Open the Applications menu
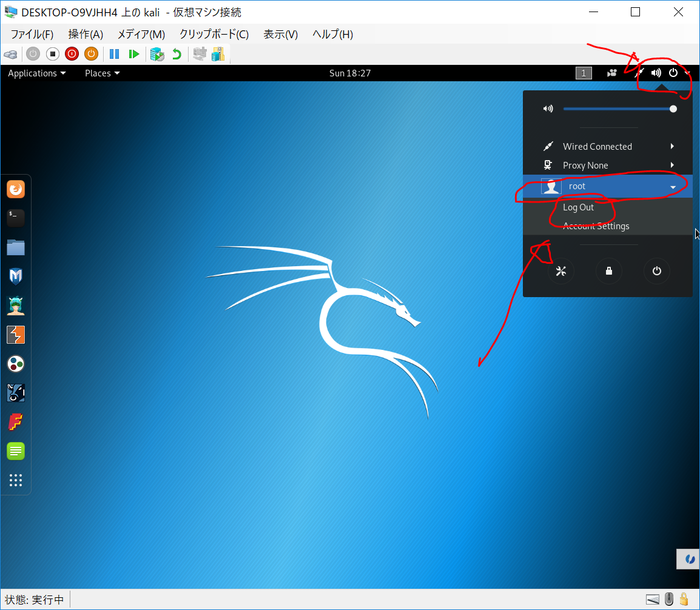The height and width of the screenshot is (610, 700). point(36,73)
